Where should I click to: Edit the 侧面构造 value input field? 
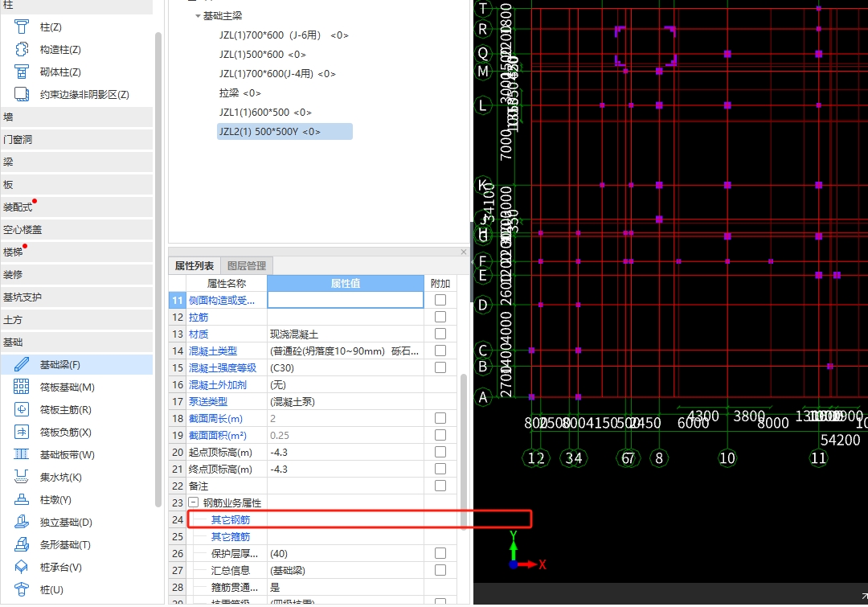[x=346, y=300]
